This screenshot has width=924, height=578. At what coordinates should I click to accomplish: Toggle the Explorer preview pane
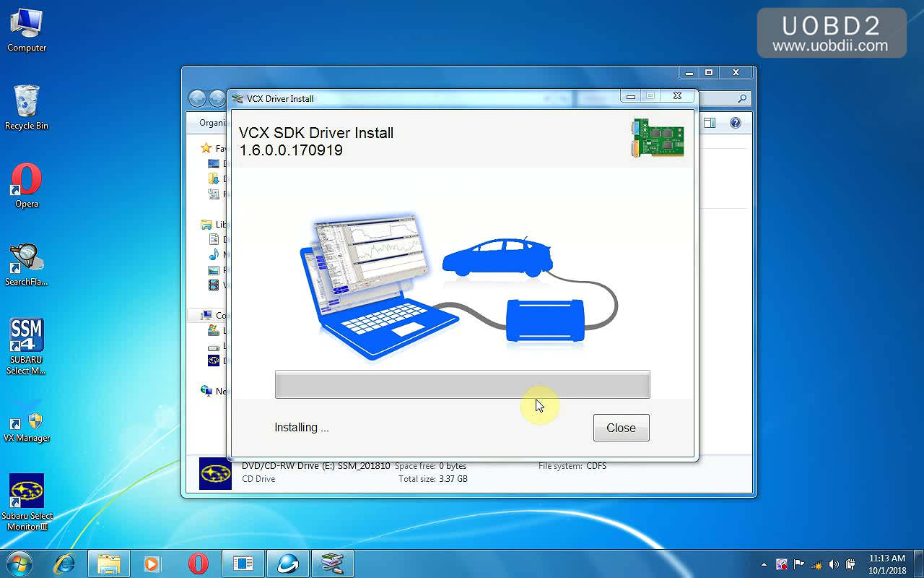(x=710, y=123)
